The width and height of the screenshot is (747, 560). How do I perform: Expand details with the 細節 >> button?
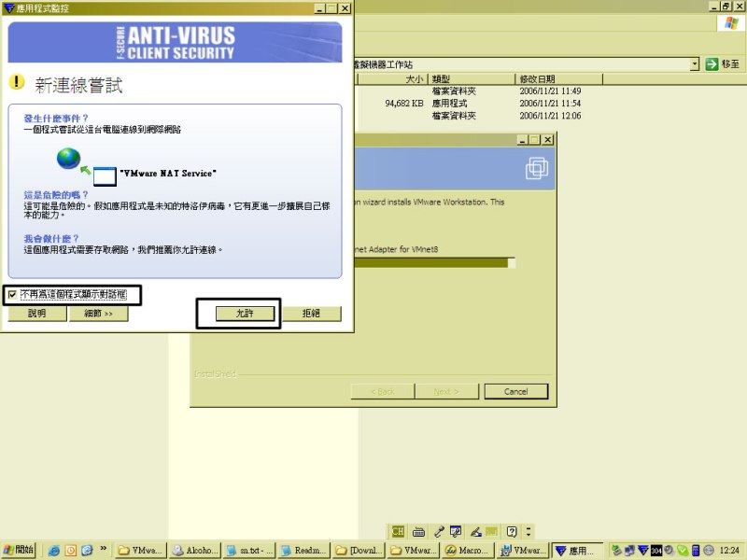pos(99,314)
